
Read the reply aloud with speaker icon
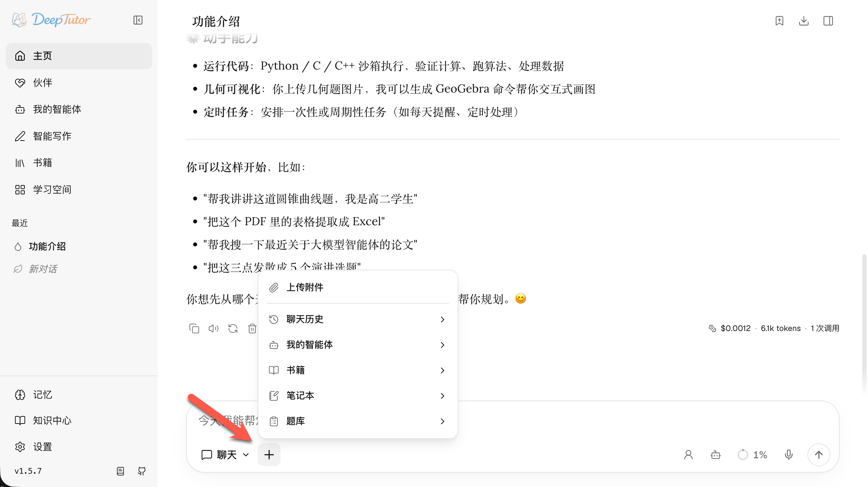[213, 328]
